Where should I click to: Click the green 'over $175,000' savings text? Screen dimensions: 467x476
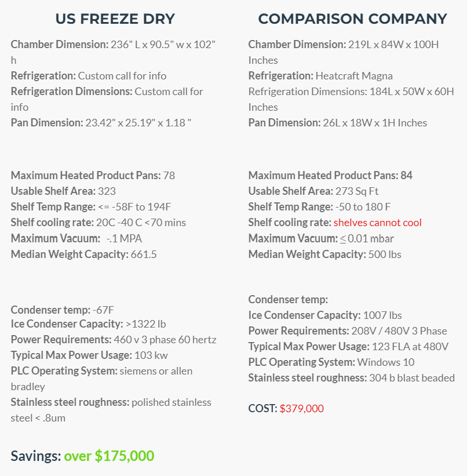(x=109, y=456)
